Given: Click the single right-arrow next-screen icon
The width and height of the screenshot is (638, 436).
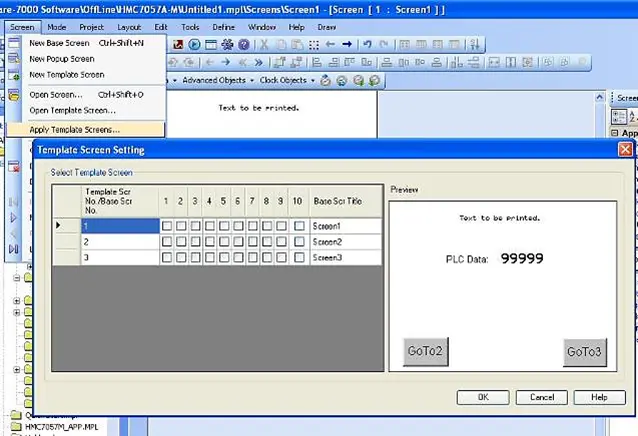Looking at the screenshot, I should pos(226,62).
